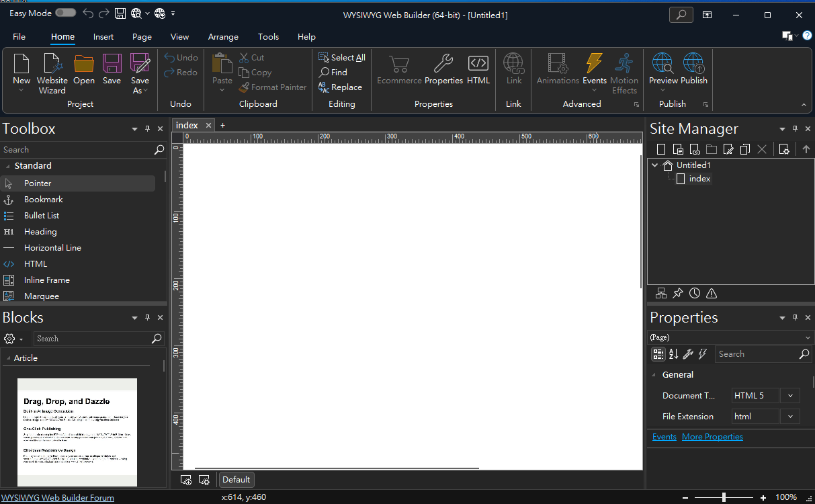
Task: Toggle alphabetical sort in Properties panel
Action: coord(673,354)
